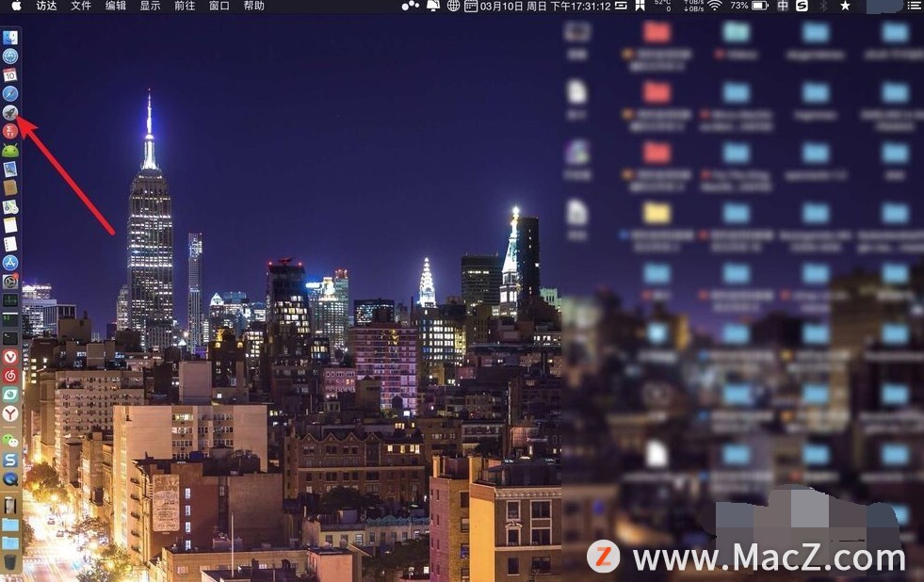Launch Android green robot app in Dock

coord(10,151)
